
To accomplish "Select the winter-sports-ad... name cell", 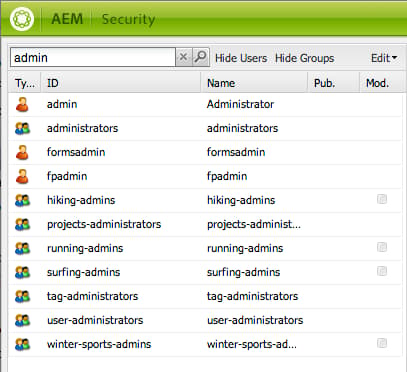I will [252, 344].
